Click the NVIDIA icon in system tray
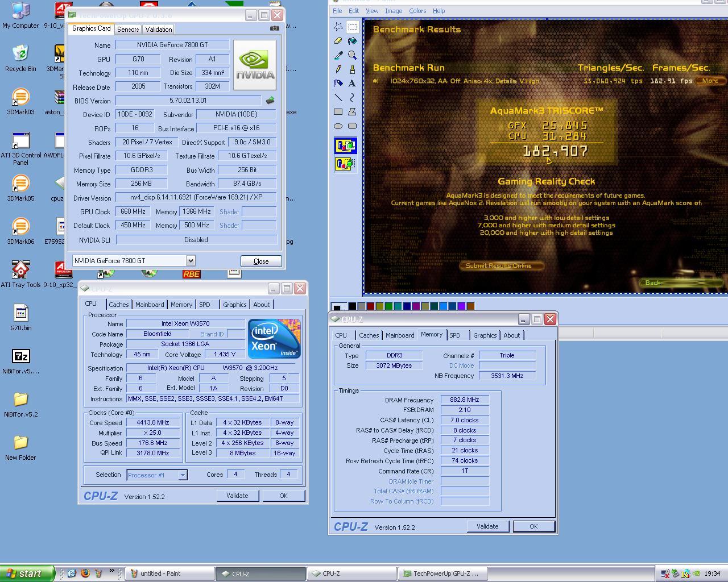Screen dimensions: 728x582 pyautogui.click(x=696, y=573)
